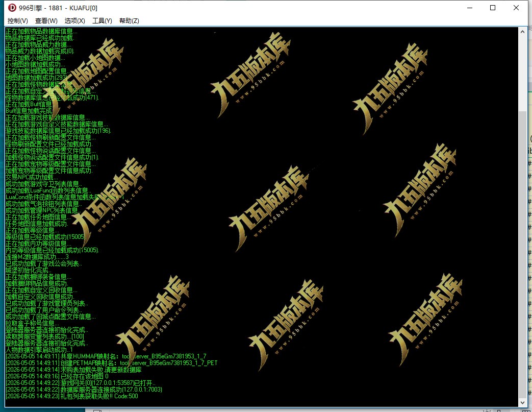The width and height of the screenshot is (532, 412).
Task: Select log line 人物数据引擎启动成功..1
Action: [39, 350]
